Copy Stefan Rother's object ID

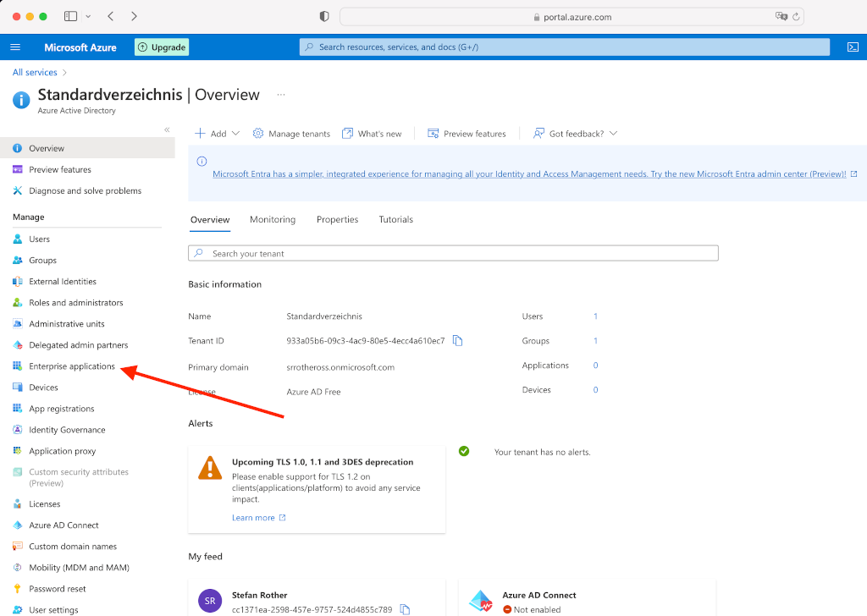click(405, 609)
